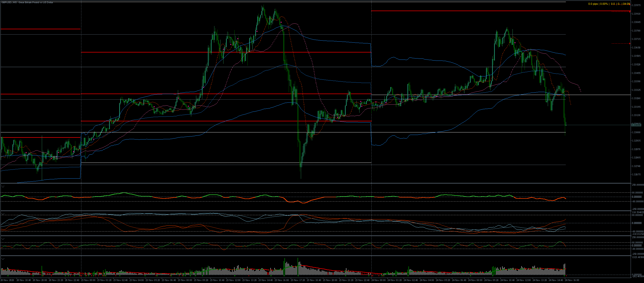
Task: Click the 1.33845 price scale label
Action: pyautogui.click(x=636, y=22)
